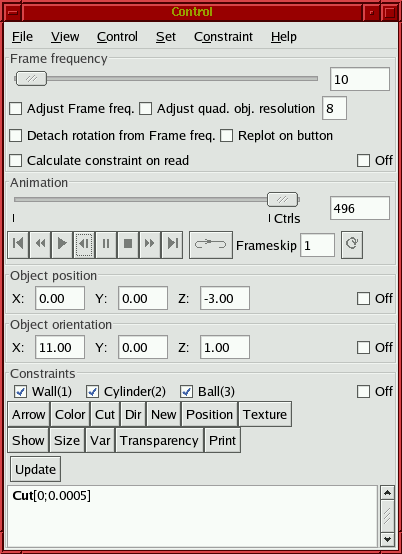Toggle the animation loop icon button
Screen dimensions: 402x554
tap(211, 244)
